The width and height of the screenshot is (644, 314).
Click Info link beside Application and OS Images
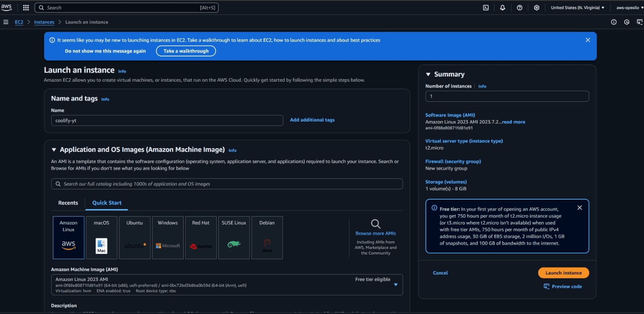[x=233, y=150]
